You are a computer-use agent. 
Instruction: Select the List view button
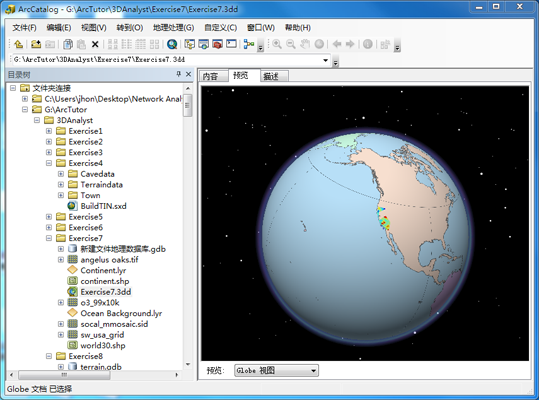pyautogui.click(x=126, y=44)
